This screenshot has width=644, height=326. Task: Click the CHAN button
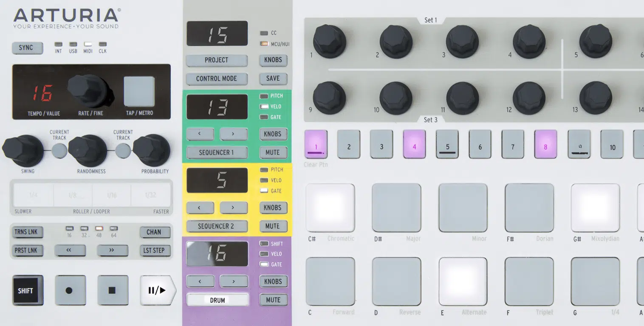155,232
